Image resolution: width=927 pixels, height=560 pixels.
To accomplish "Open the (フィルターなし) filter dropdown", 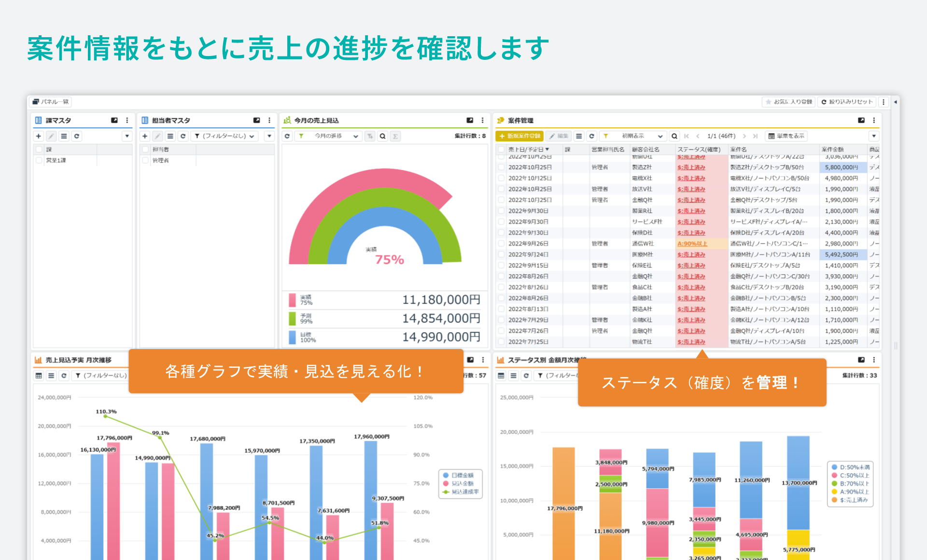I will tap(224, 136).
